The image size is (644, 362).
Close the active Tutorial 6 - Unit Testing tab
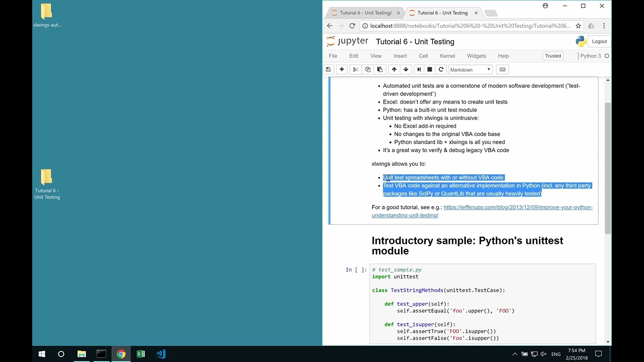coord(476,13)
